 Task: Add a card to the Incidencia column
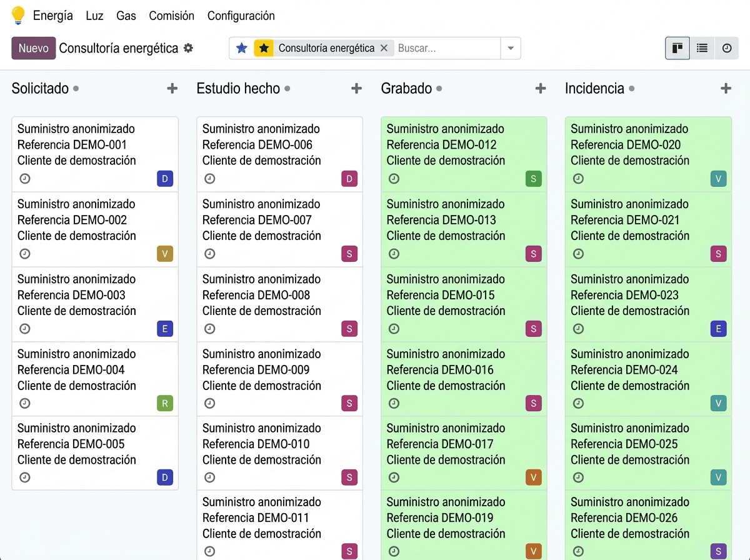click(x=726, y=89)
